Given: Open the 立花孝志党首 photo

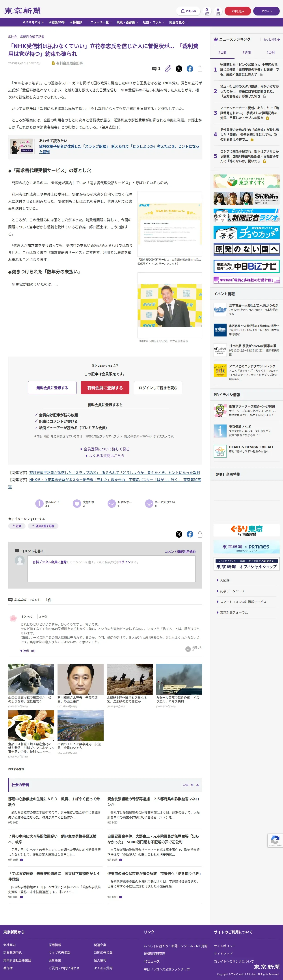Looking at the screenshot, I should click(x=169, y=305).
